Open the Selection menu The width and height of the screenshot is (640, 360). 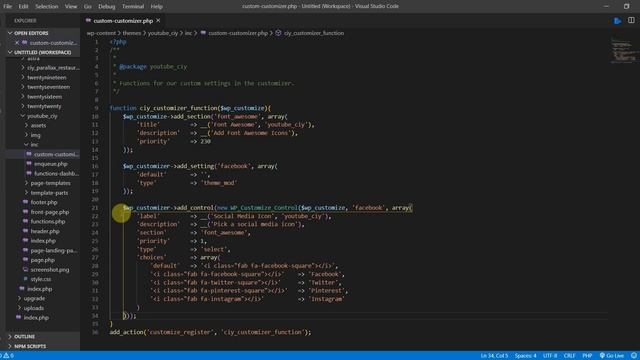[46, 7]
